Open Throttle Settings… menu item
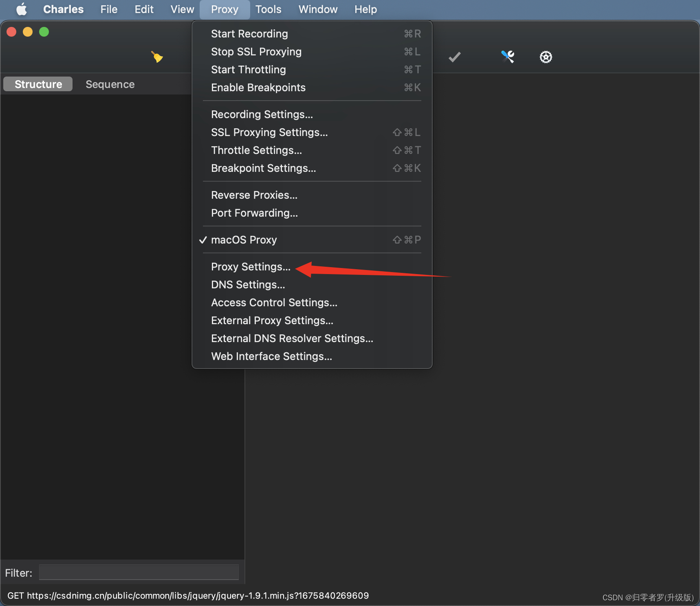700x606 pixels. click(x=312, y=150)
